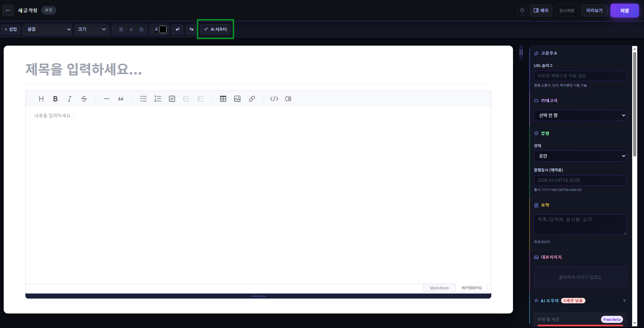Screen dimensions: 644x328
Task: Add a hyperlink with the chain icon
Action: tap(252, 99)
